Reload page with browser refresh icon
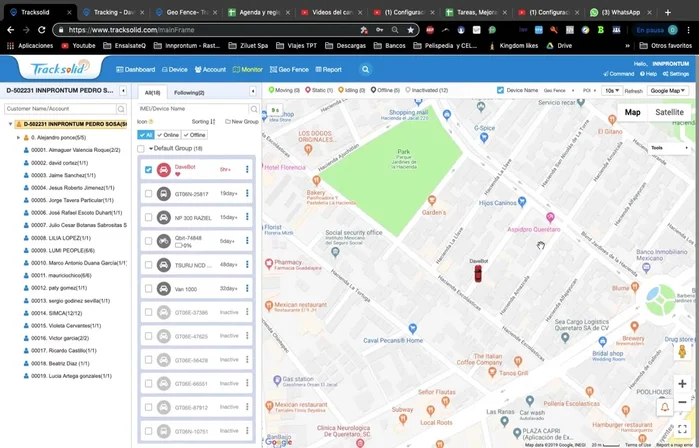Viewport: 699px width, 448px height. (41, 30)
